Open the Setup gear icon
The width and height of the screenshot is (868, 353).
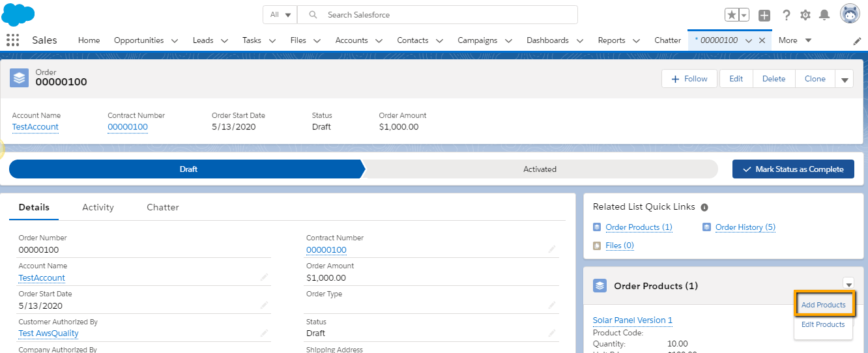coord(805,15)
